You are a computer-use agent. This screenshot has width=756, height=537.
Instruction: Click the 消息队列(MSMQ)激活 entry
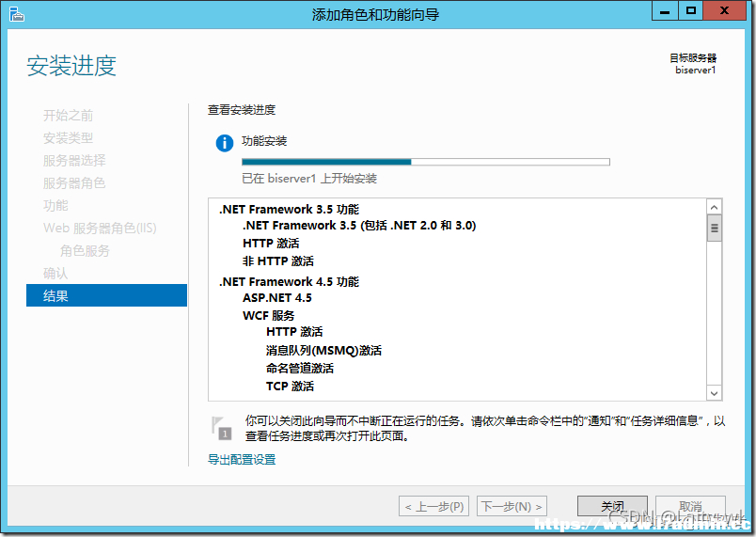[x=323, y=351]
